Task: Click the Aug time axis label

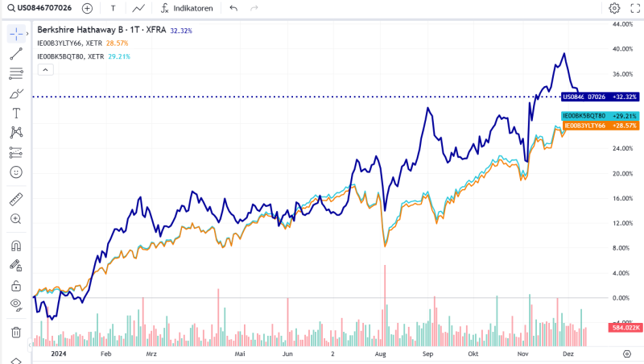Action: tap(380, 354)
